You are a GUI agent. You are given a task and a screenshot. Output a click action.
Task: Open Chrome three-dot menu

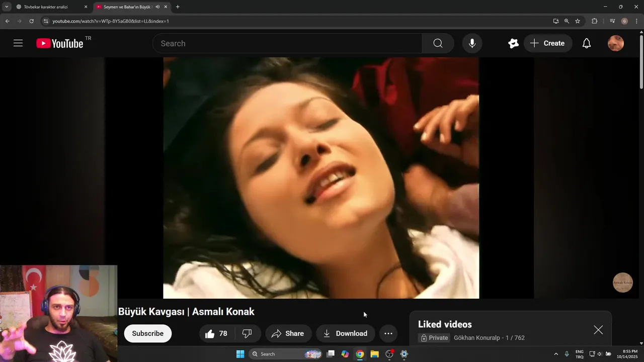click(x=636, y=21)
